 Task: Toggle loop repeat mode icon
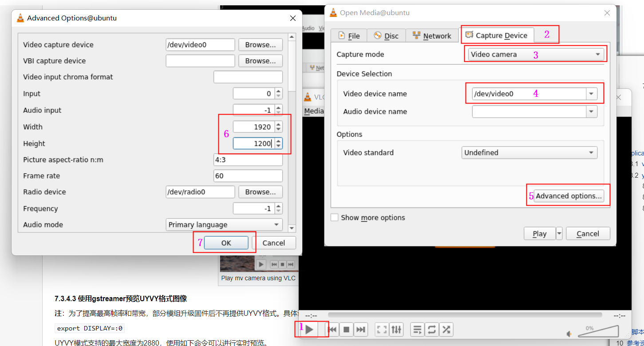tap(431, 330)
